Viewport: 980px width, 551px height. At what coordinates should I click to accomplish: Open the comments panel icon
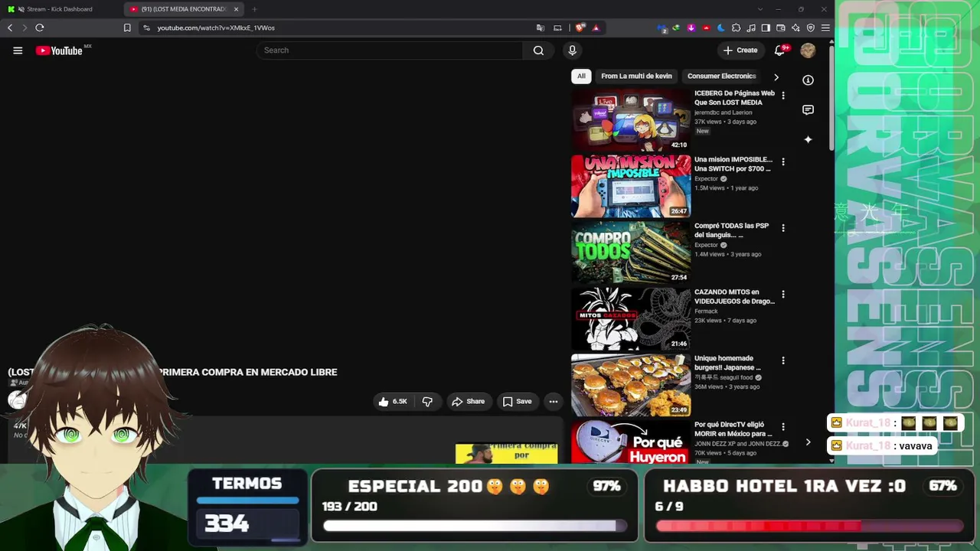[808, 110]
